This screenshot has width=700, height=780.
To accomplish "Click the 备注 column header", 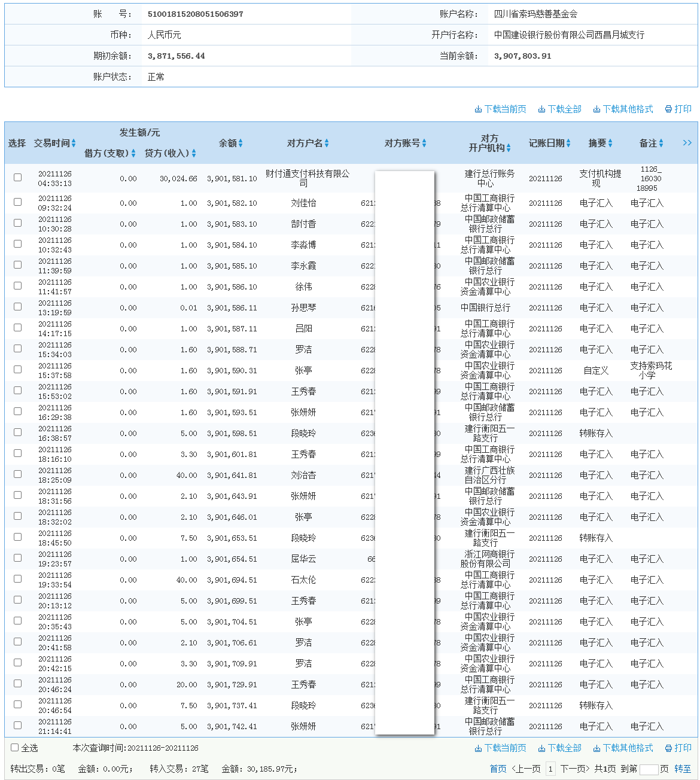I will 649,143.
